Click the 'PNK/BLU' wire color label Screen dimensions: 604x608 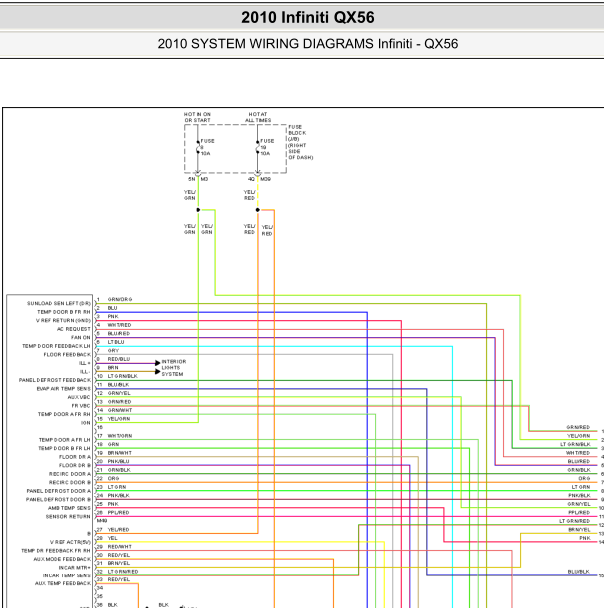(118, 461)
